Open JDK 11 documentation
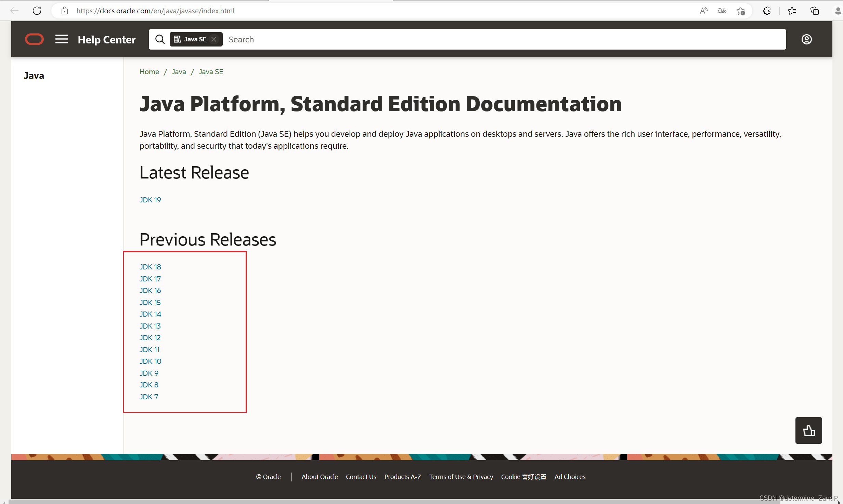This screenshot has height=504, width=843. point(150,350)
